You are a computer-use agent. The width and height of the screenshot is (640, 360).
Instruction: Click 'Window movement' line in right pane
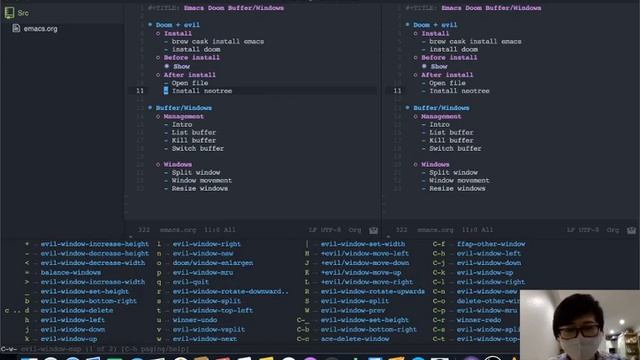(459, 180)
